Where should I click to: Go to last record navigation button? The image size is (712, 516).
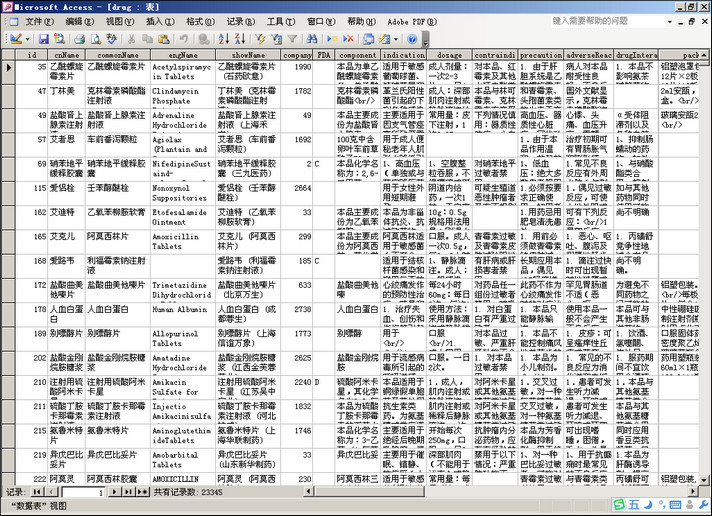(x=129, y=492)
